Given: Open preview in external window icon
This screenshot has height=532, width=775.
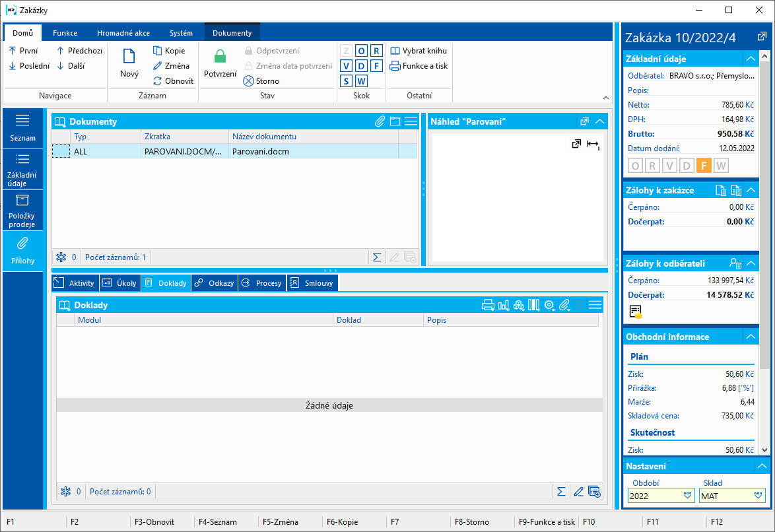Looking at the screenshot, I should [x=576, y=144].
